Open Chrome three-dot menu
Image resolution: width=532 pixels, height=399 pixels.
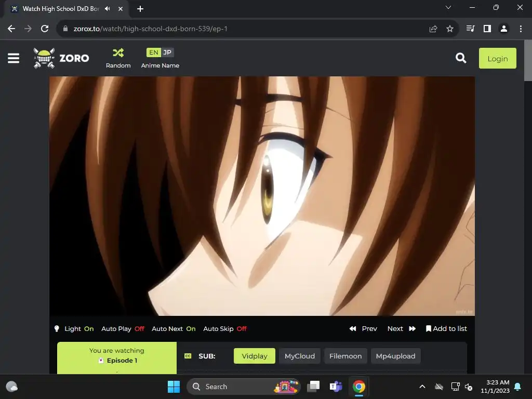[x=521, y=29]
